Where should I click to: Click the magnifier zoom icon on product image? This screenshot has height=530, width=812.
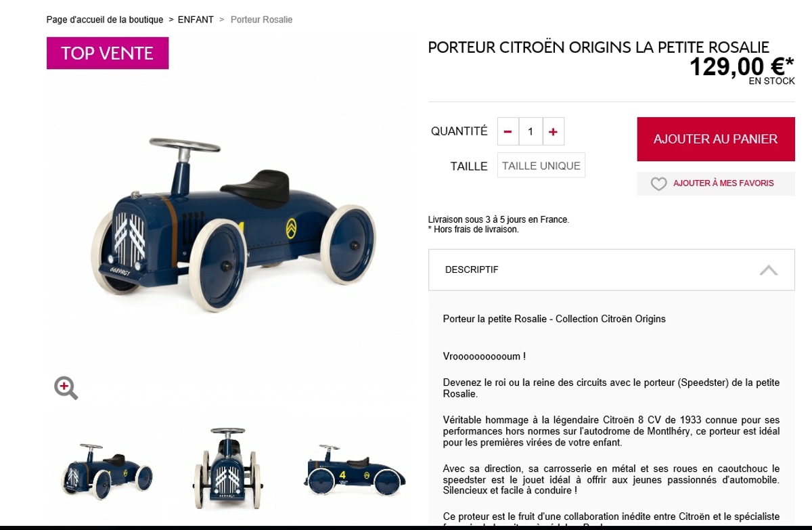click(66, 388)
